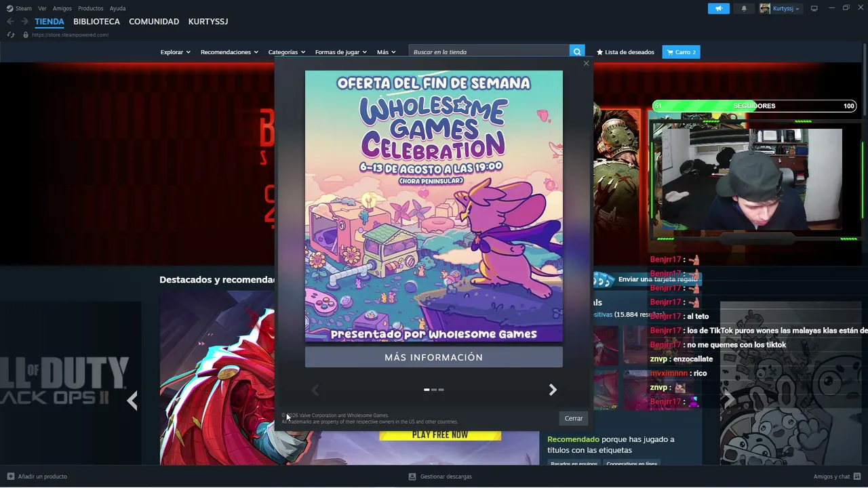Click the Destacados y recomendados heading

tap(217, 279)
